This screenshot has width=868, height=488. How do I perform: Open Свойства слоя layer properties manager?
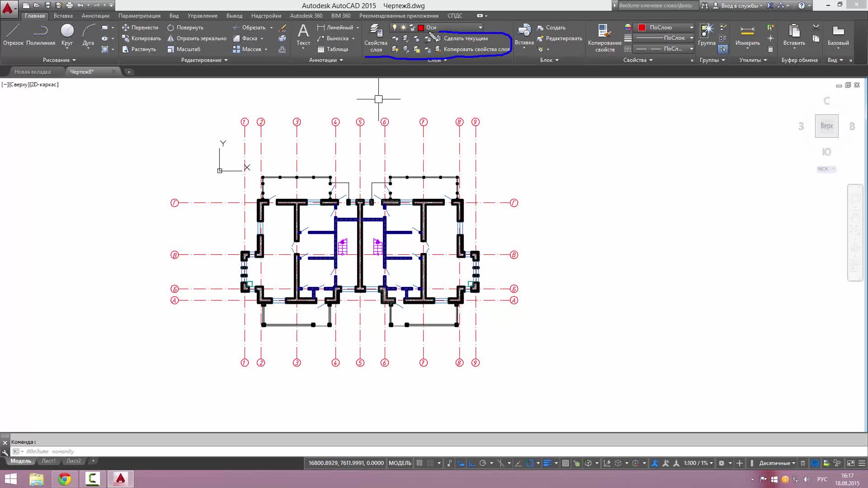click(376, 38)
